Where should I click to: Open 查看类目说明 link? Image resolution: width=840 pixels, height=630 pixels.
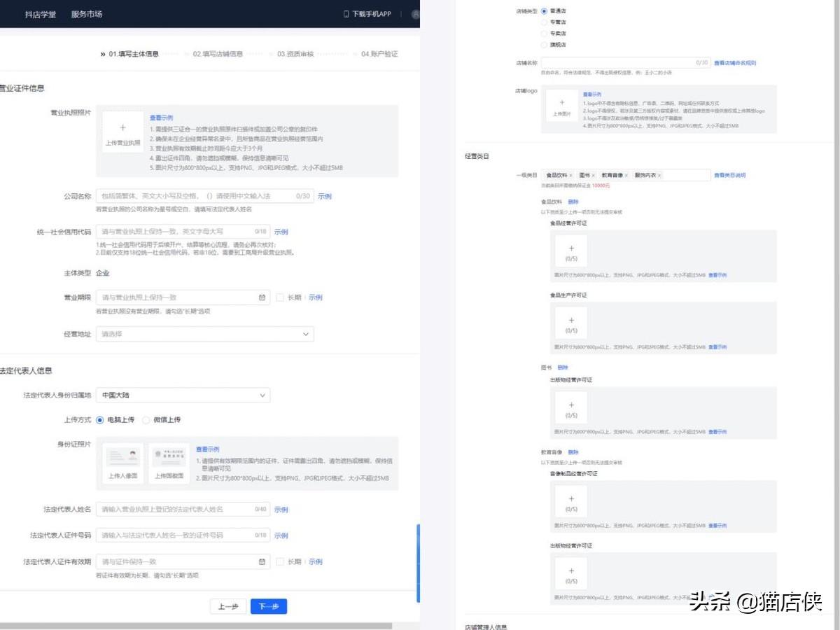click(x=730, y=175)
